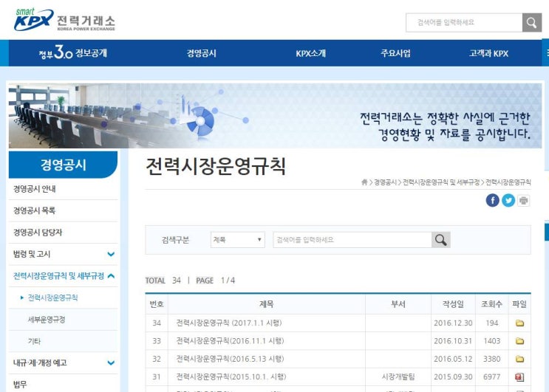Open the KPX소개 top menu
Image resolution: width=549 pixels, height=392 pixels.
coord(310,53)
